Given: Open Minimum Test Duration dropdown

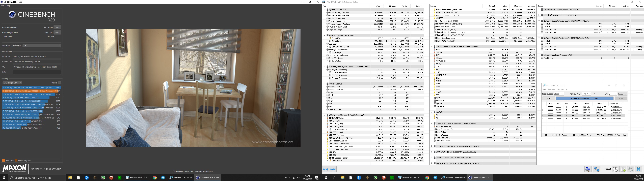Looking at the screenshot, I should coord(42,46).
